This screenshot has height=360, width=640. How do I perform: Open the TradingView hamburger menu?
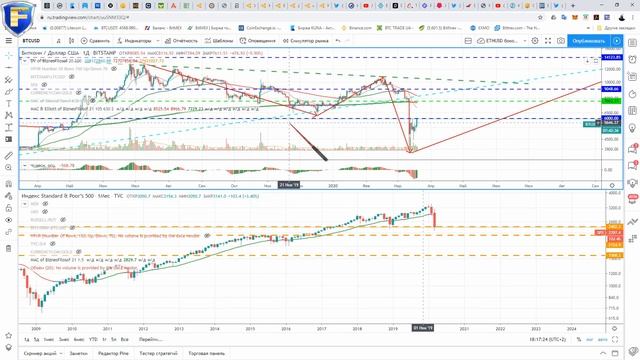pyautogui.click(x=9, y=41)
